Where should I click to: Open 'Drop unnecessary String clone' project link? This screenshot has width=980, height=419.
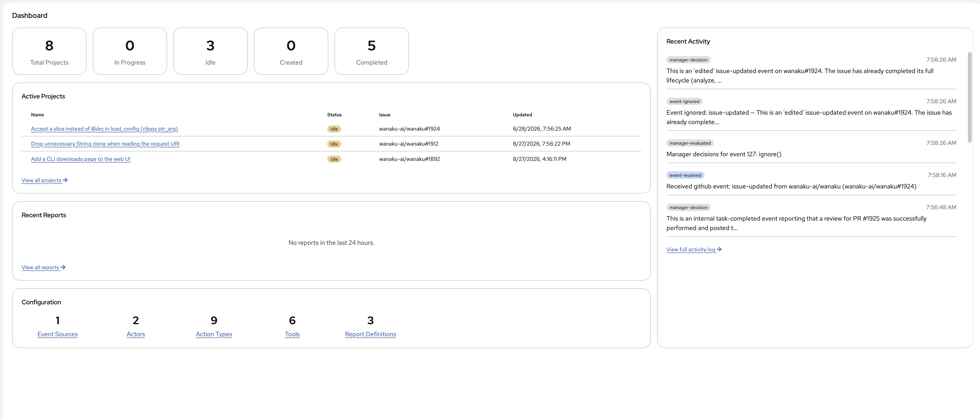coord(105,144)
